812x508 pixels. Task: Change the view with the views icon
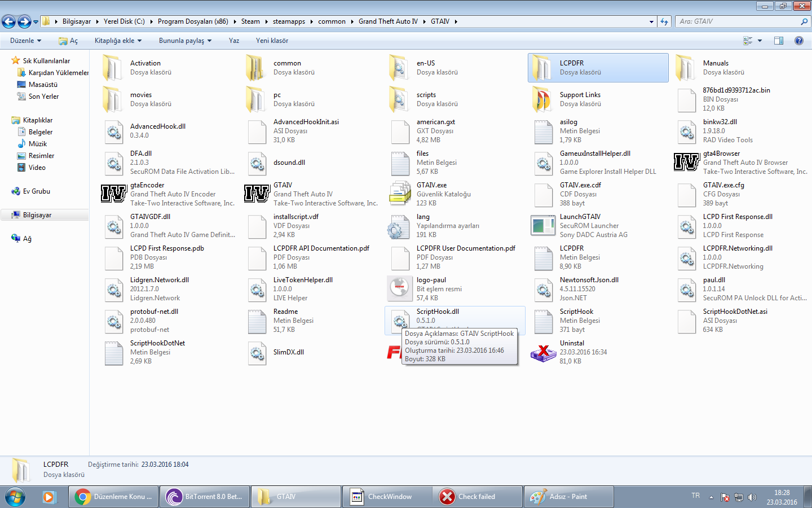(x=748, y=41)
